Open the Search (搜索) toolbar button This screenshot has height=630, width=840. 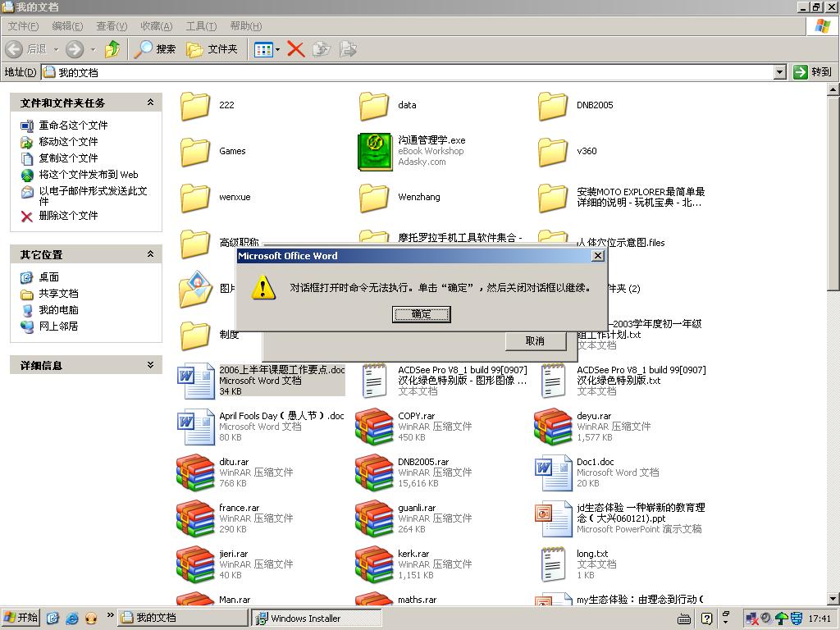[x=154, y=49]
